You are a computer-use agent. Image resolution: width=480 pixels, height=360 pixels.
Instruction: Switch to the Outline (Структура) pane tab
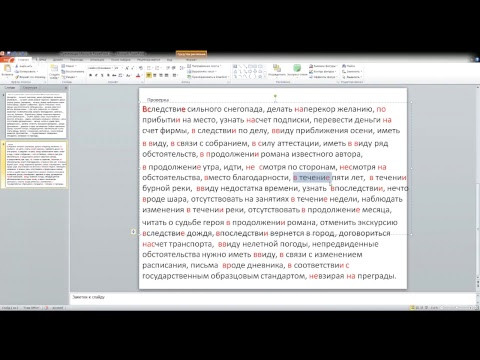30,88
